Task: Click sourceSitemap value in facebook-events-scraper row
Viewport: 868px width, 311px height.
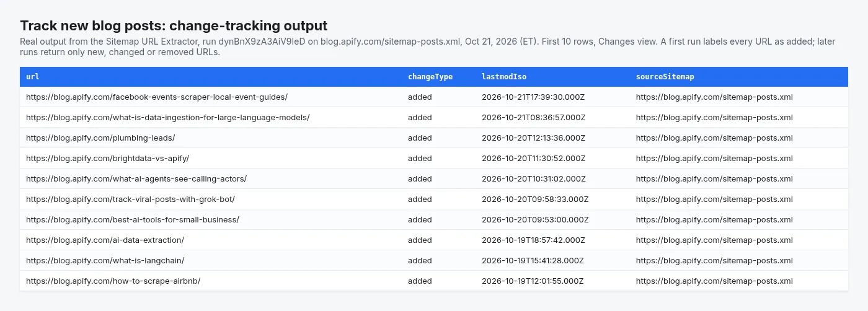Action: 714,97
